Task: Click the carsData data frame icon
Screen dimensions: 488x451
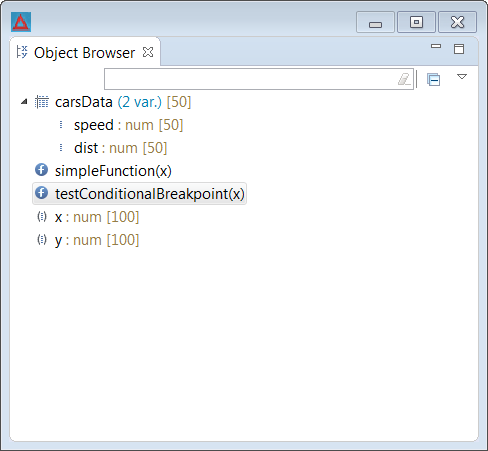Action: pos(42,102)
